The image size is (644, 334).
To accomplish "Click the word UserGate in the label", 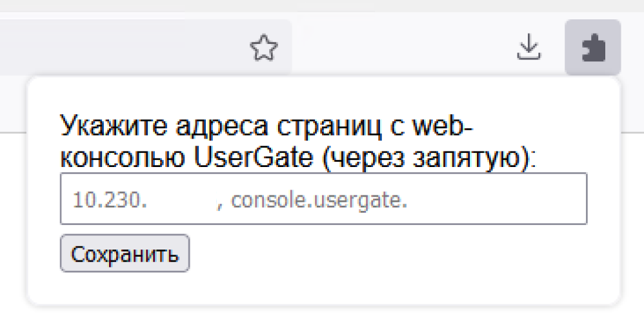I will coord(253,157).
